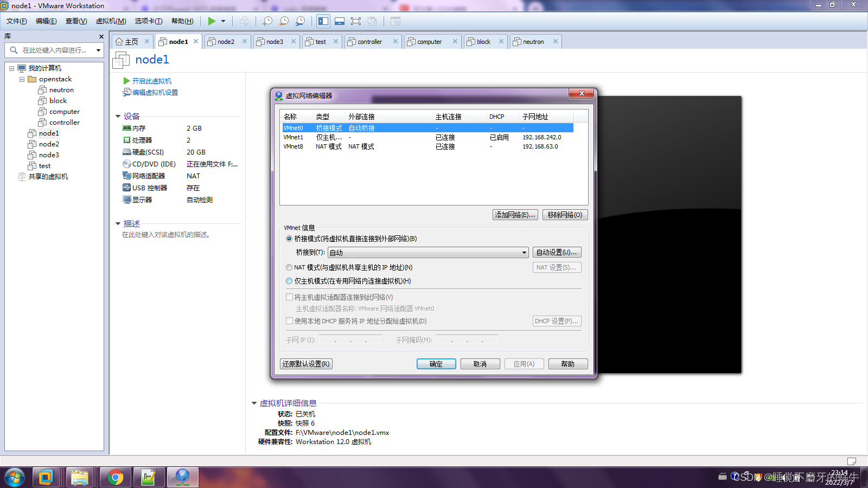Click 开启此虚拟机 link
868x488 pixels.
(151, 81)
